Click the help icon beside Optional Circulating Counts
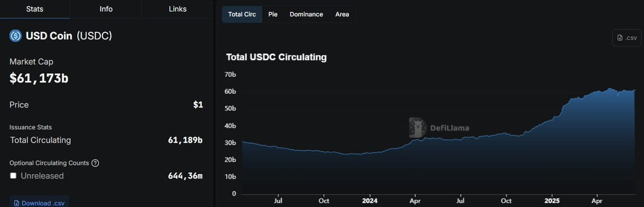Viewport: 644px width, 207px height. (95, 163)
